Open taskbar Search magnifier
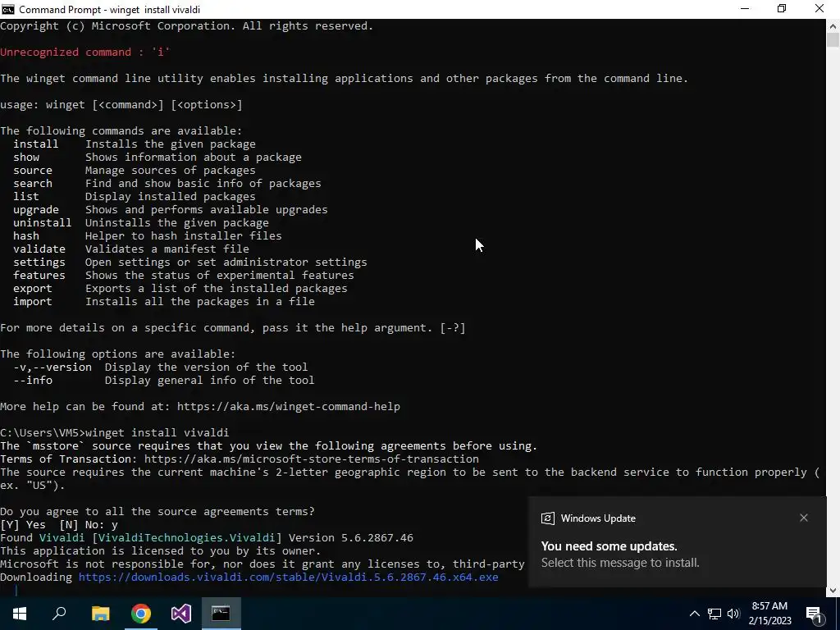The height and width of the screenshot is (630, 840). click(x=59, y=614)
